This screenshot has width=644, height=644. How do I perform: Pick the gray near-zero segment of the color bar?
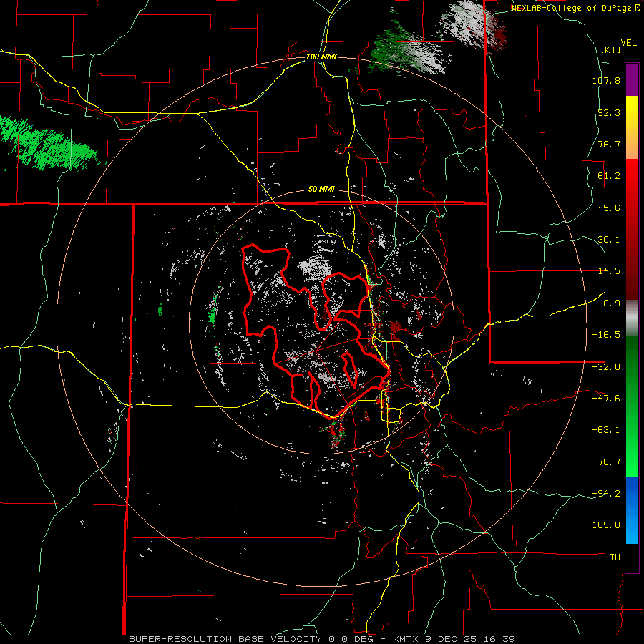point(632,318)
